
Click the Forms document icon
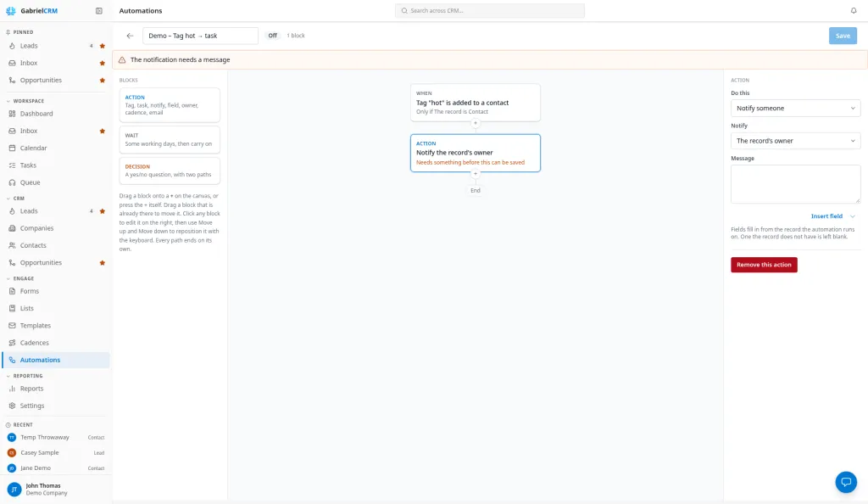[x=12, y=291]
